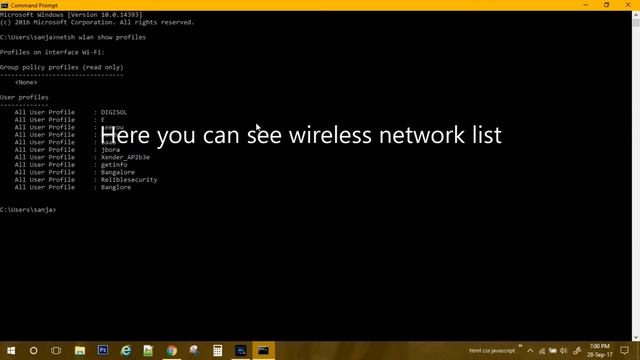Screen dimensions: 640x360
Task: Expand the toolbar overflow chevron by 'html css javascript'
Action: point(520,347)
